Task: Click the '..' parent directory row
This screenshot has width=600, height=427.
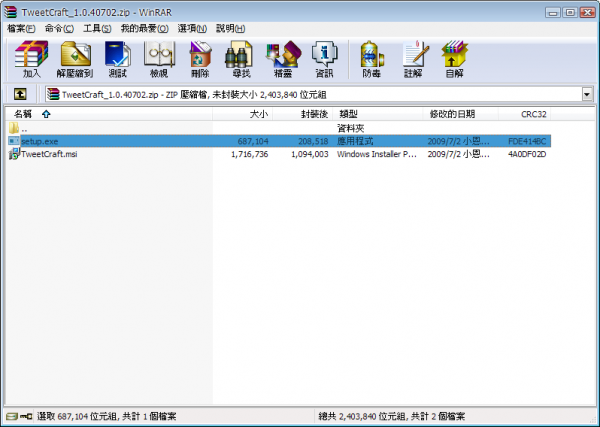Action: pos(279,128)
